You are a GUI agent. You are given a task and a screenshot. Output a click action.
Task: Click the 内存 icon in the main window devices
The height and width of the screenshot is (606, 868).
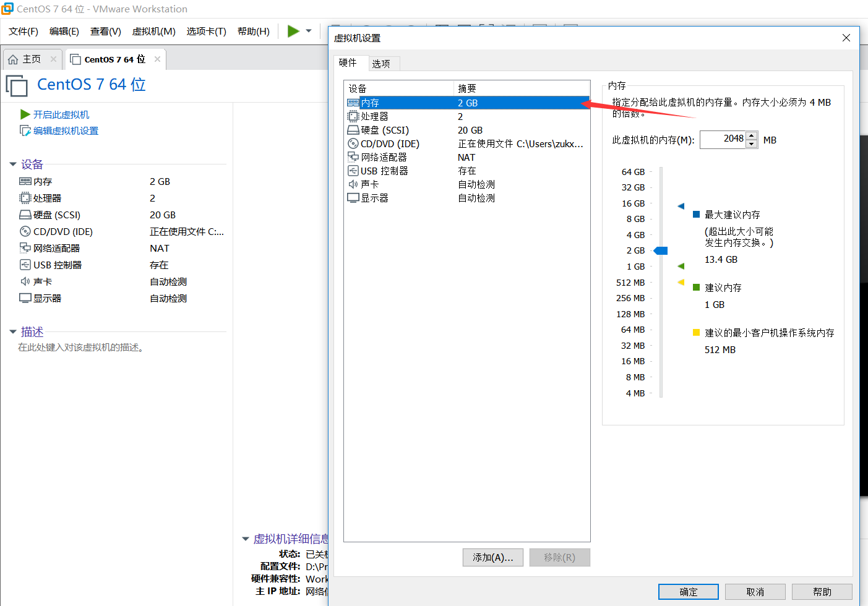click(x=25, y=181)
